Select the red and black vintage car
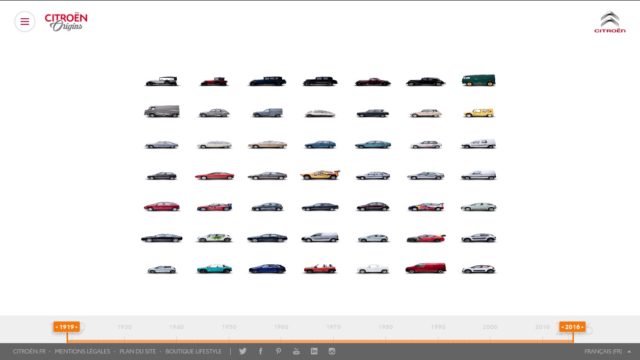 [214, 82]
